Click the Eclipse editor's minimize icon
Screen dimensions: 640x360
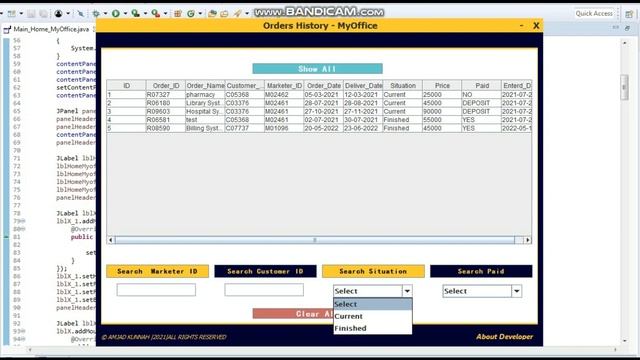pyautogui.click(x=616, y=28)
